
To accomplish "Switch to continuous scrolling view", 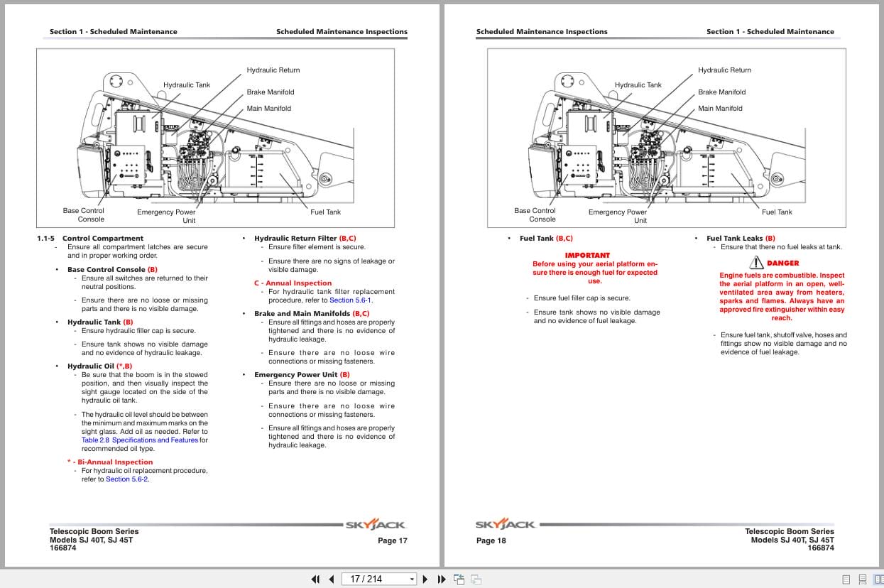I will click(861, 579).
